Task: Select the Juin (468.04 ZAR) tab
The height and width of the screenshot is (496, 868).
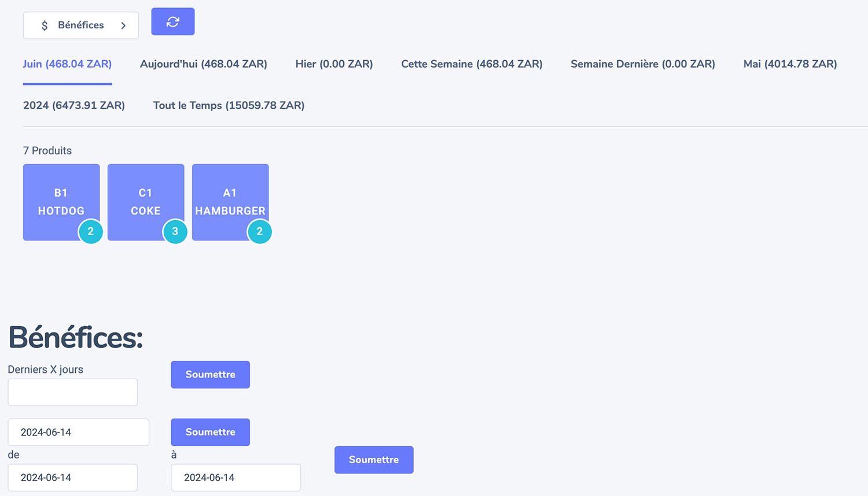Action: coord(67,64)
